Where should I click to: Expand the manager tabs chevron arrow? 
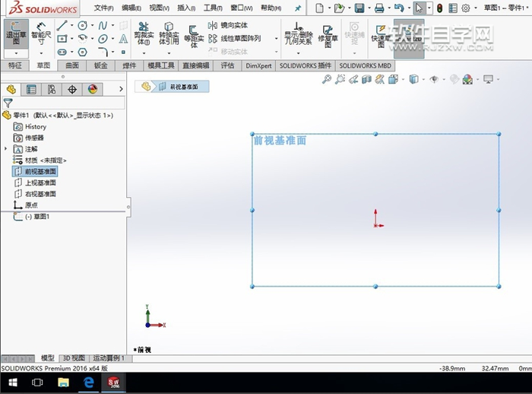tap(121, 89)
